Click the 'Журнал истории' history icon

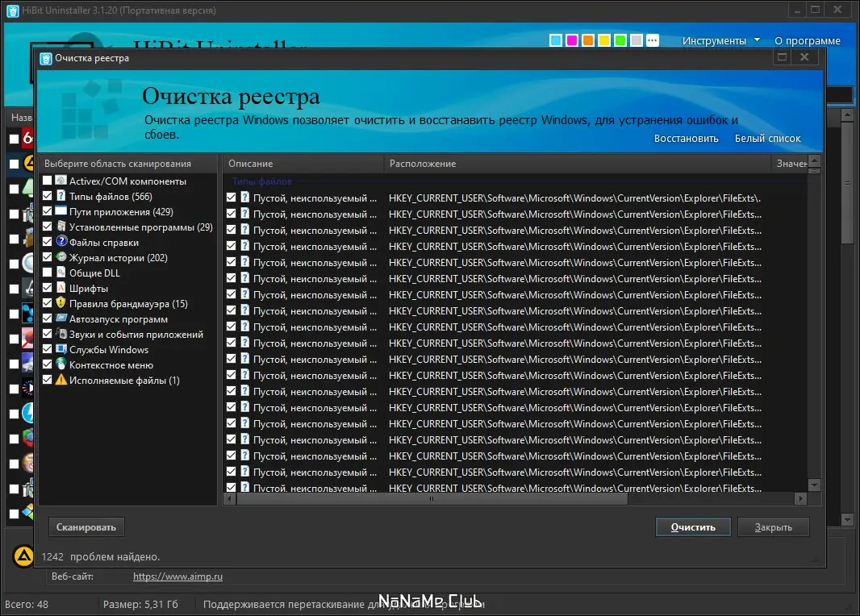tap(61, 257)
